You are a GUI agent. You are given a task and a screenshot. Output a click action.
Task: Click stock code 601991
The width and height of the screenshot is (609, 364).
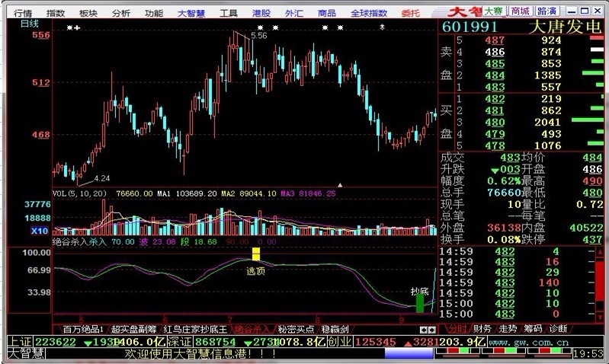point(470,27)
